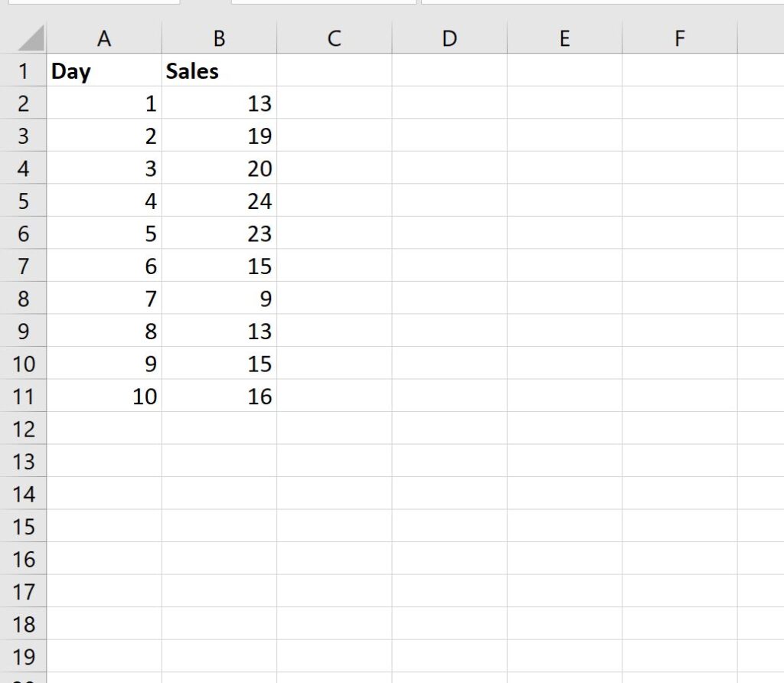Select row header 1

[25, 70]
